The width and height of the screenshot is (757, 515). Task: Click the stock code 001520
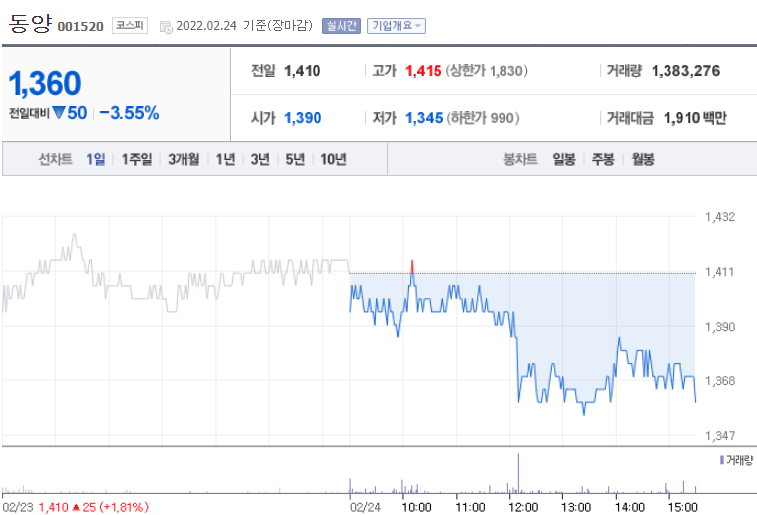coord(81,26)
